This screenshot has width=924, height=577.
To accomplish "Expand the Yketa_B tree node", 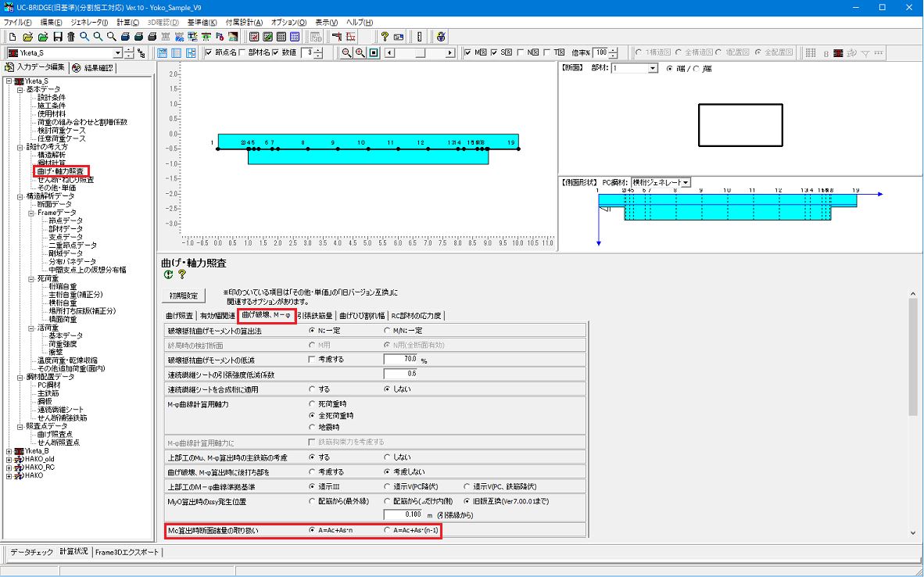I will 9,451.
